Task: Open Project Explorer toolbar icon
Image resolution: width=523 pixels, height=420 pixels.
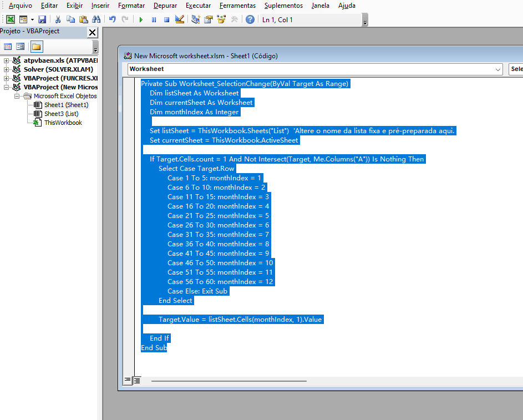Action: pos(195,19)
